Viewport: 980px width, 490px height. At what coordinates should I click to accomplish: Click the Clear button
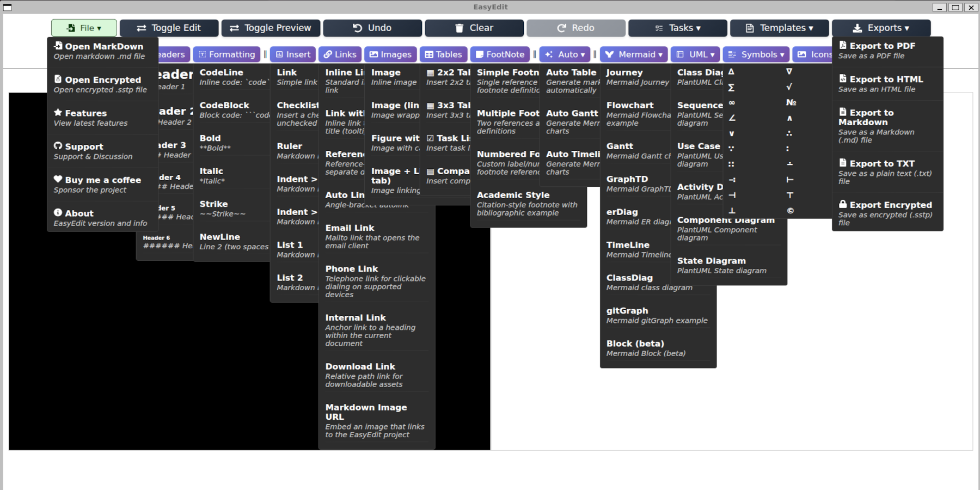(474, 28)
